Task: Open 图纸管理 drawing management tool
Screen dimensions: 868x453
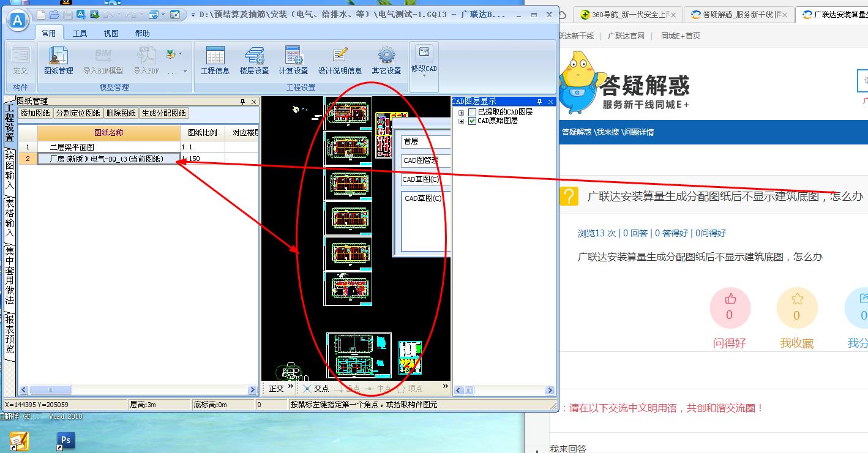Action: [x=58, y=61]
